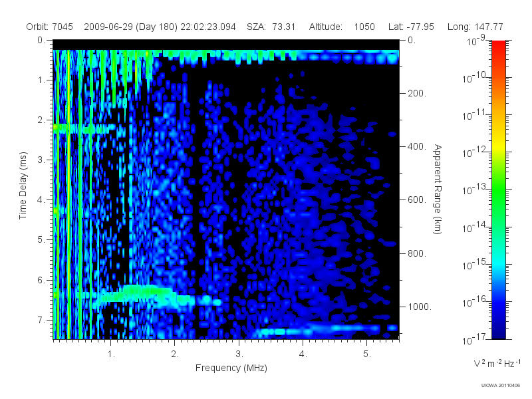Click the 'Long: 147.77' value
The height and width of the screenshot is (399, 532).
[x=475, y=27]
